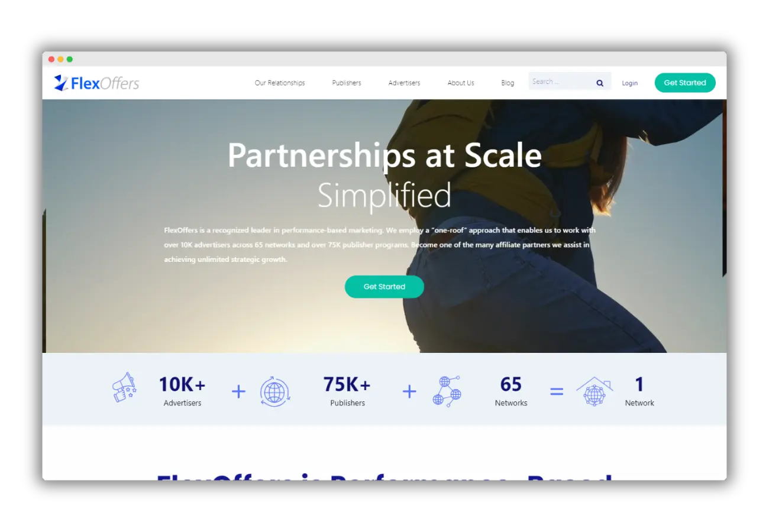Open the Advertisers menu item
This screenshot has width=769, height=532.
click(404, 83)
